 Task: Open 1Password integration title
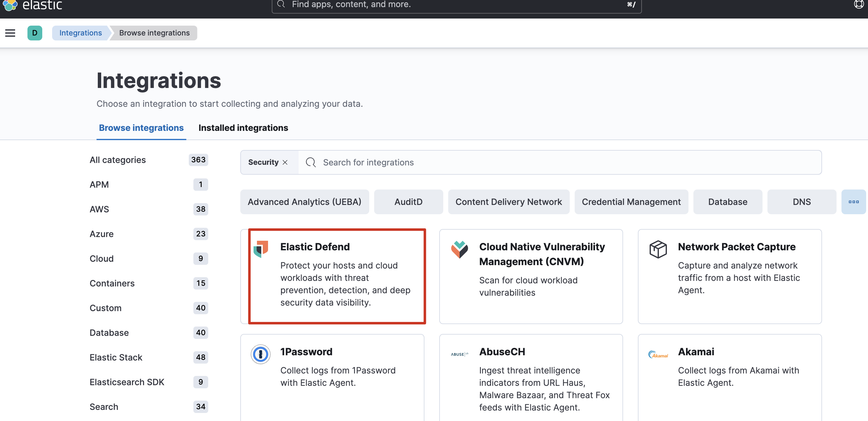[306, 352]
